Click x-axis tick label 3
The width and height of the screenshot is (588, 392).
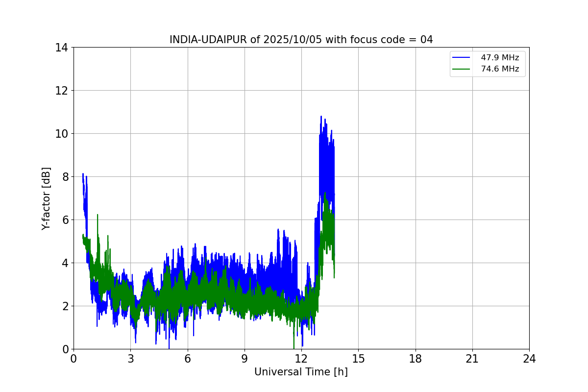point(130,359)
